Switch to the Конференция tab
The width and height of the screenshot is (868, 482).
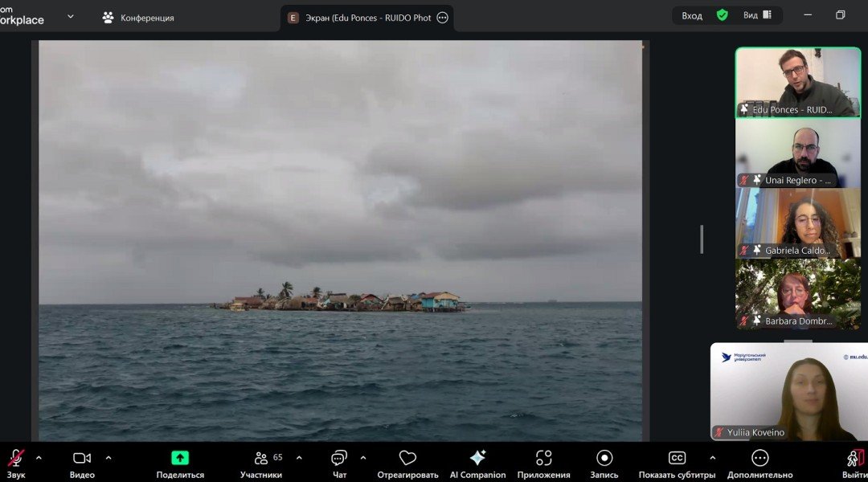pyautogui.click(x=138, y=18)
